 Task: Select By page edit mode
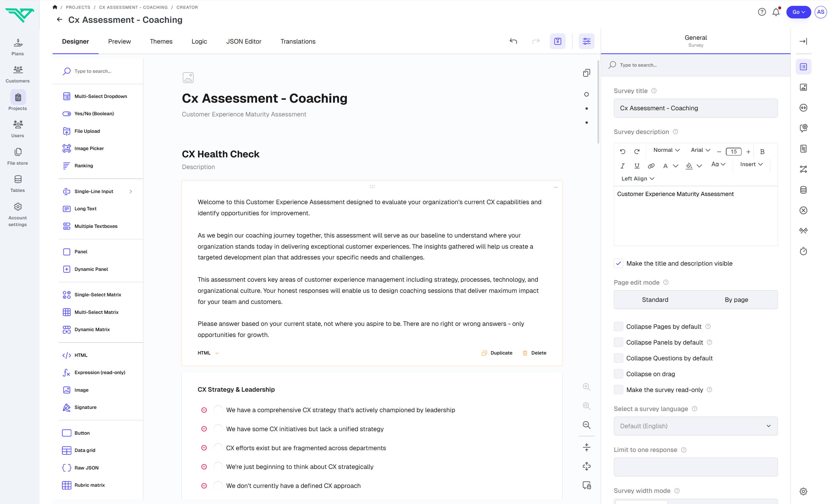click(736, 300)
